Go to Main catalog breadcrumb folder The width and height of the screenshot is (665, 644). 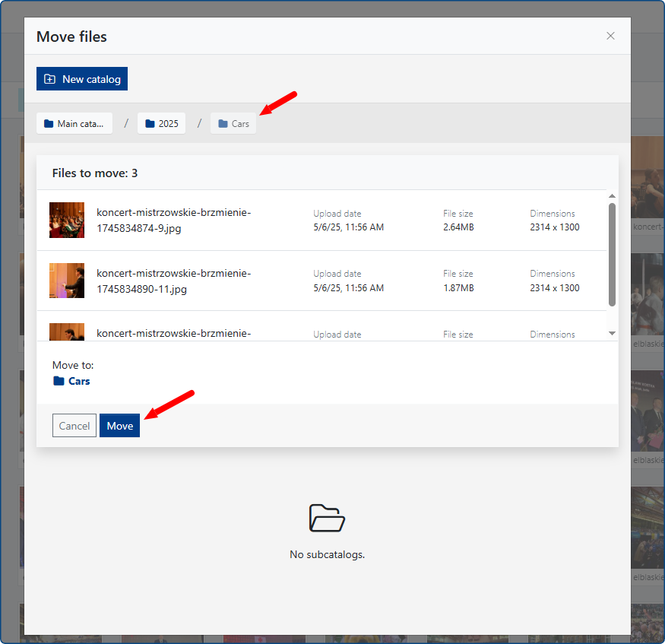tap(74, 123)
